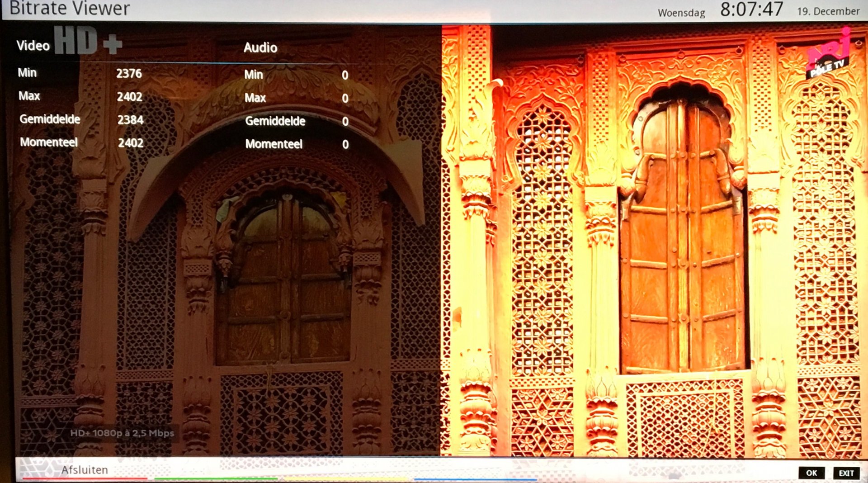
Task: Select the Audio section heading
Action: tap(260, 47)
